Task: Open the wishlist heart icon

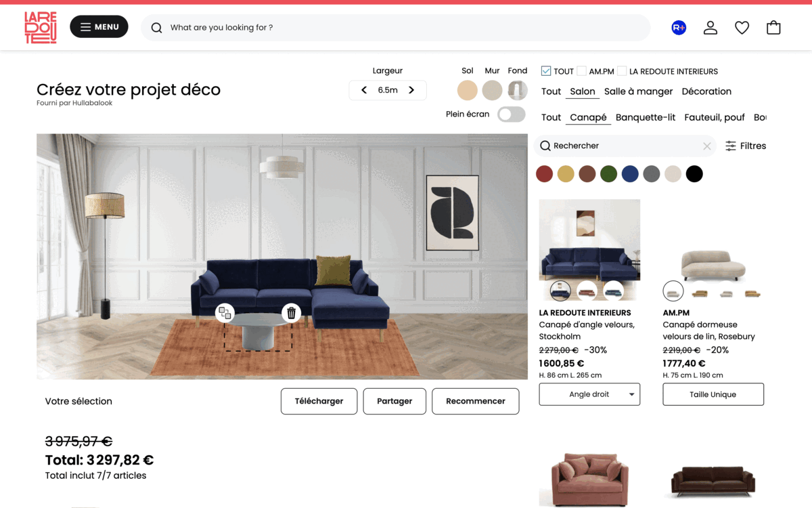Action: [742, 28]
